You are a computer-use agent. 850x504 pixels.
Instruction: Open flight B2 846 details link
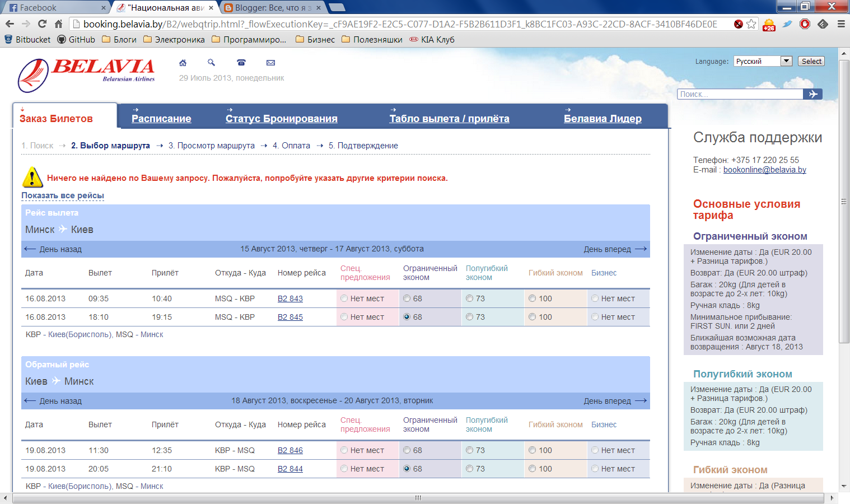click(x=290, y=450)
